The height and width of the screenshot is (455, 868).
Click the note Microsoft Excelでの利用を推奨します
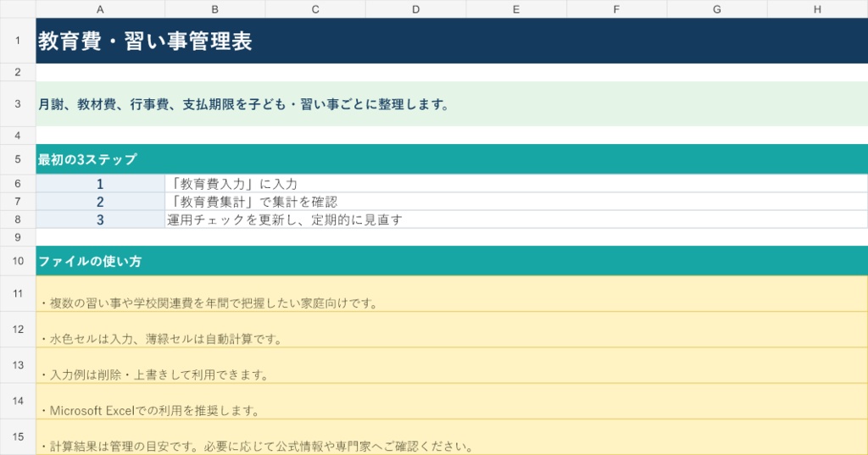pos(452,401)
